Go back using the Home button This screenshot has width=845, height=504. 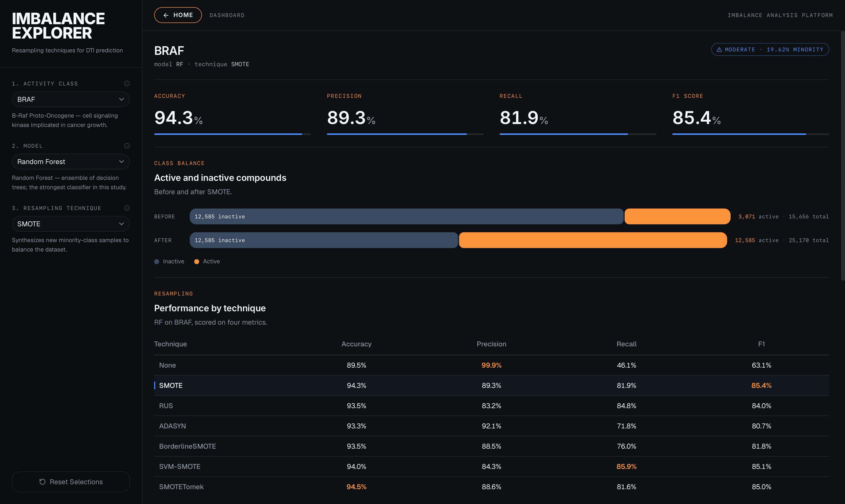178,15
